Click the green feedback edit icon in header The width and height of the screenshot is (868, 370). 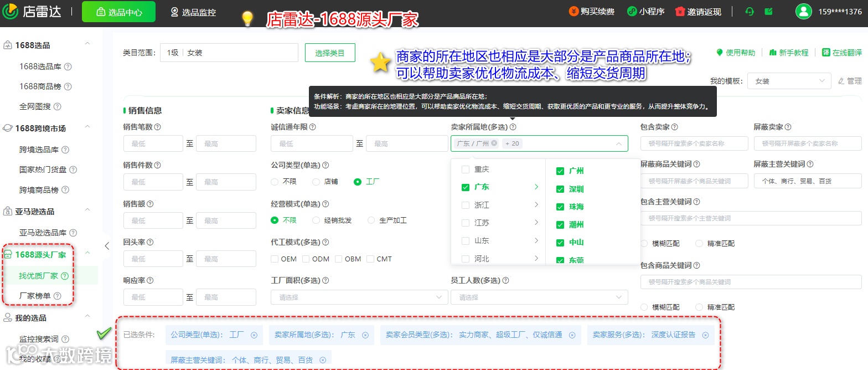768,11
